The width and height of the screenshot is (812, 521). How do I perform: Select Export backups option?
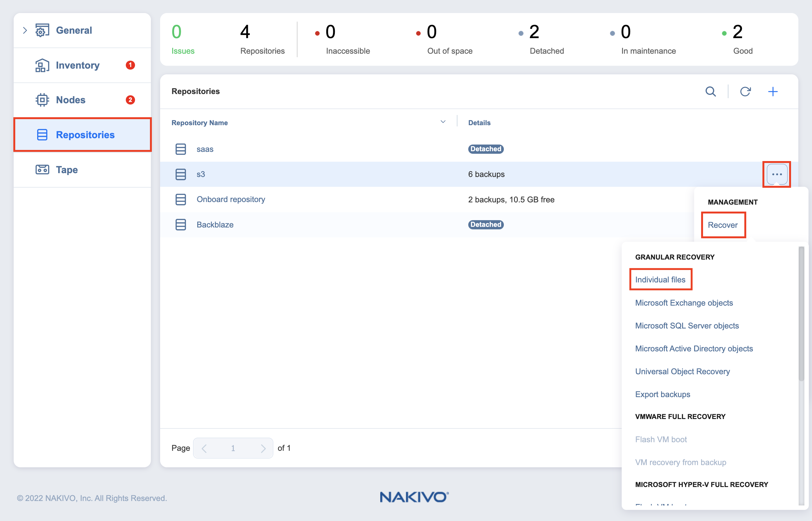(662, 395)
